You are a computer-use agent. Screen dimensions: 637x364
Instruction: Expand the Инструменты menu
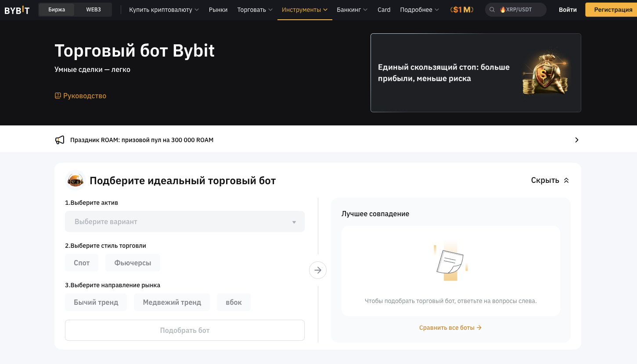(x=305, y=10)
